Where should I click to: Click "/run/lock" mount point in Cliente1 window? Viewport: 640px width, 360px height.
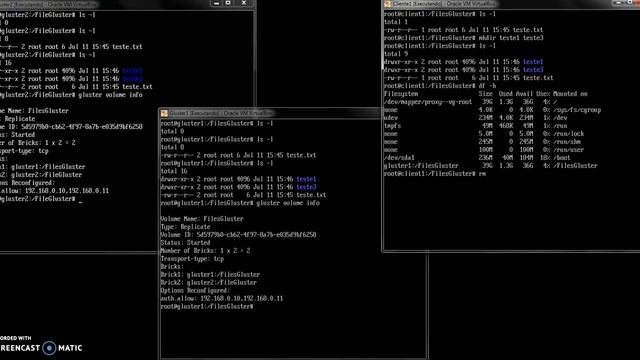tap(569, 134)
